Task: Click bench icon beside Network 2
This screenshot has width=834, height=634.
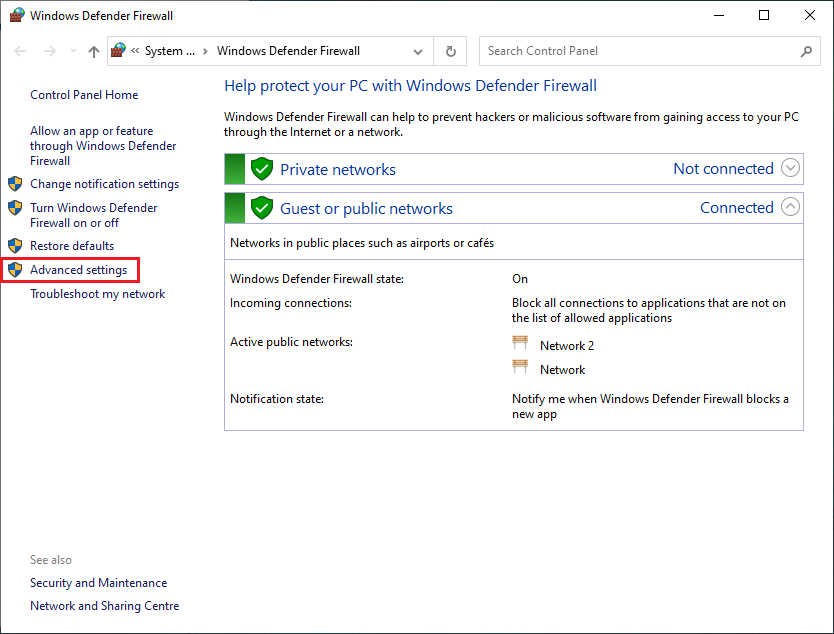Action: (x=520, y=343)
